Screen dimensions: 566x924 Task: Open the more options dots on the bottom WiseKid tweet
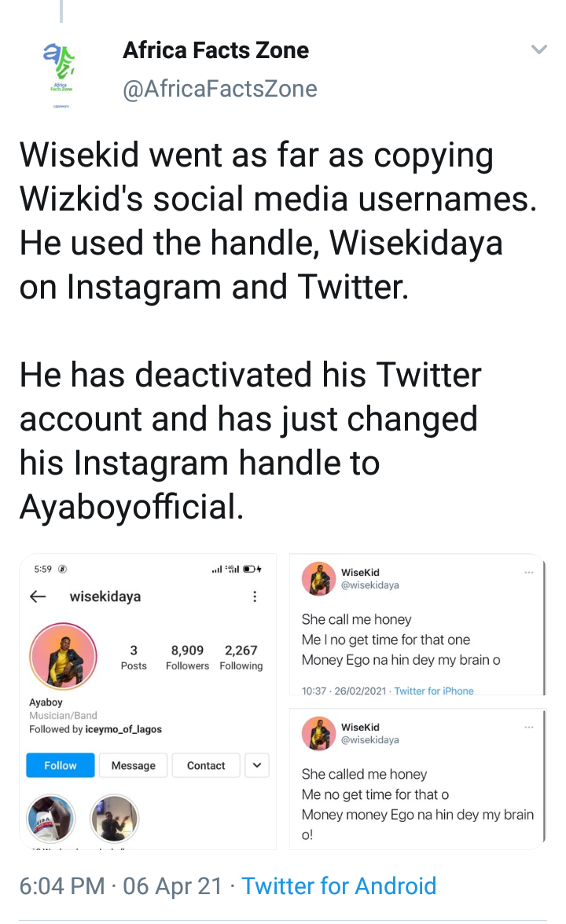528,727
